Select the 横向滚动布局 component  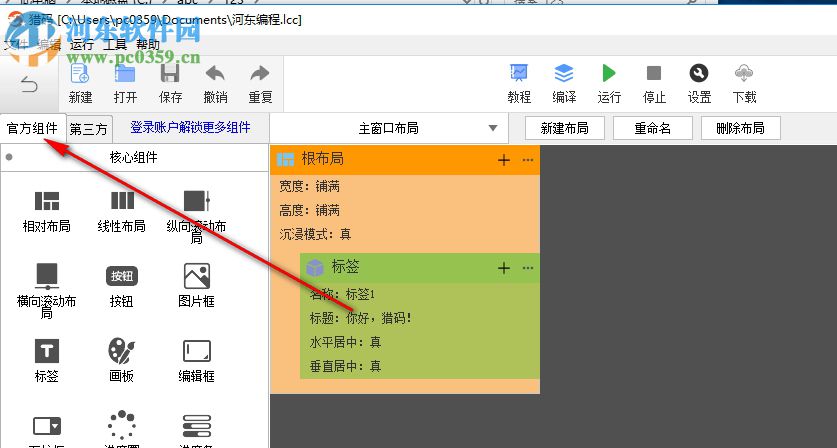point(46,291)
